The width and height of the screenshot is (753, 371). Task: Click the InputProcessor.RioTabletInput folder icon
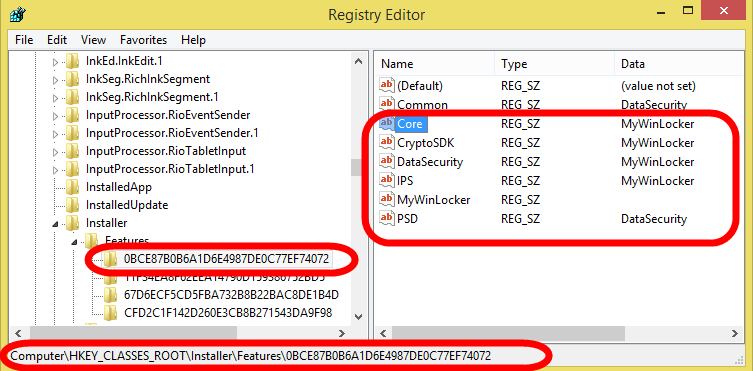[72, 151]
